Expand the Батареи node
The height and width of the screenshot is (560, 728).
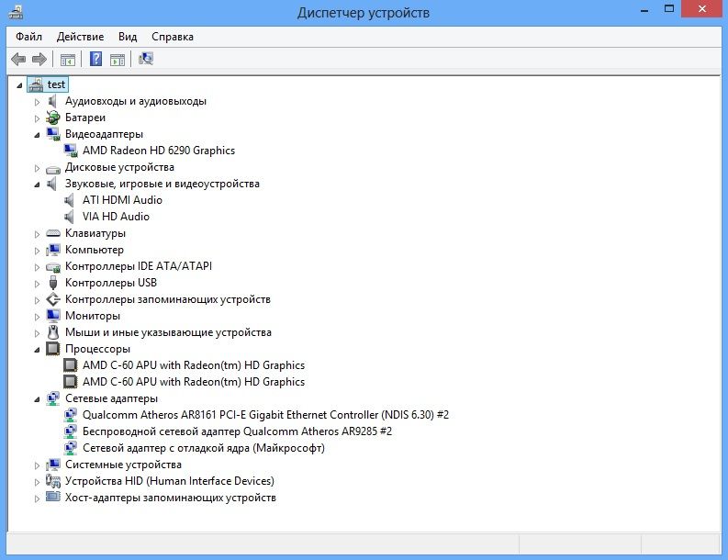(37, 118)
